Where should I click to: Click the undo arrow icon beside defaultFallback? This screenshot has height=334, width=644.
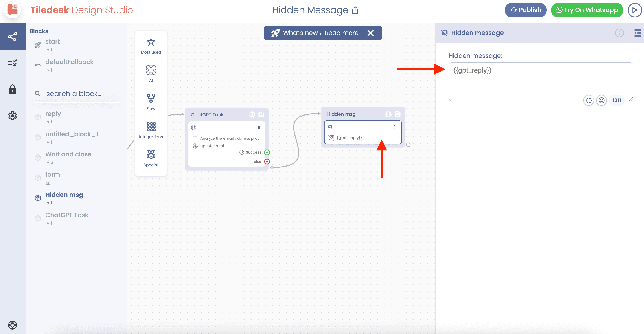pos(37,65)
